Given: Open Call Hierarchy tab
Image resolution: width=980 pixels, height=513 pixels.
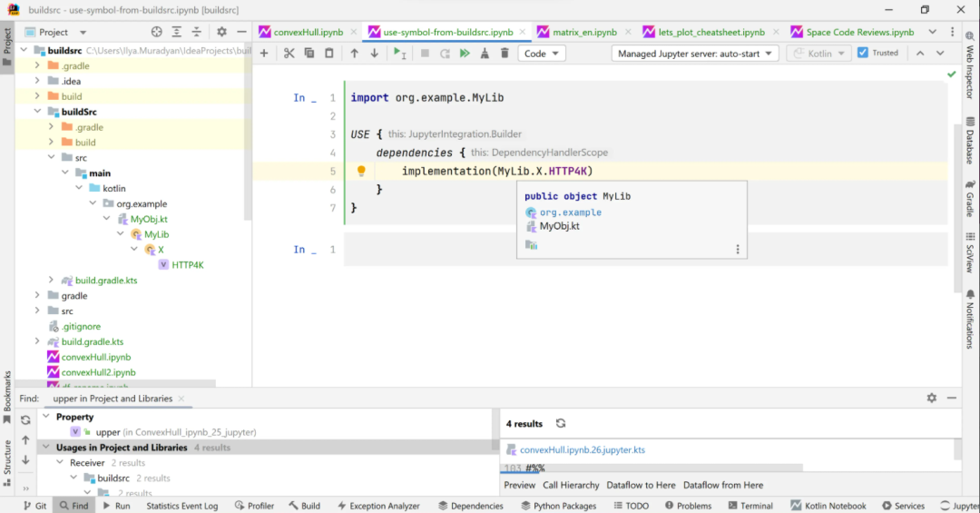Looking at the screenshot, I should [571, 485].
